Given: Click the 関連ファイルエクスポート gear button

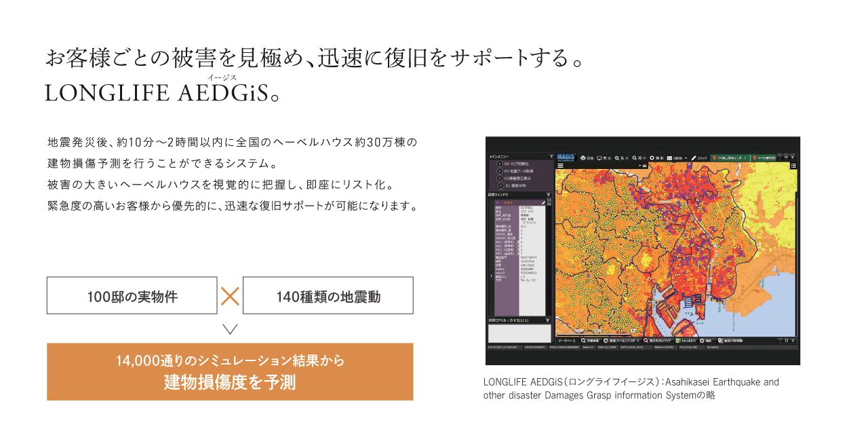Looking at the screenshot, I should (x=621, y=340).
